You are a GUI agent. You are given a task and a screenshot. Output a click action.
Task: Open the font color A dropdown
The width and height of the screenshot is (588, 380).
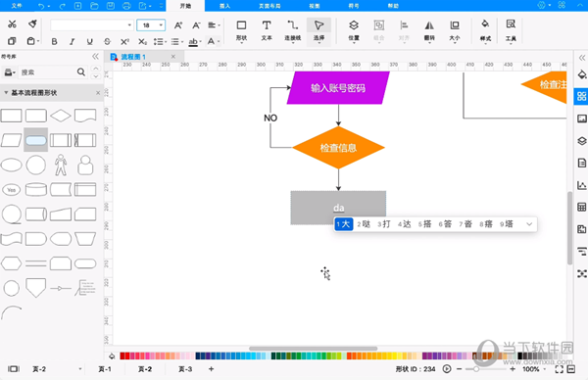[x=213, y=41]
